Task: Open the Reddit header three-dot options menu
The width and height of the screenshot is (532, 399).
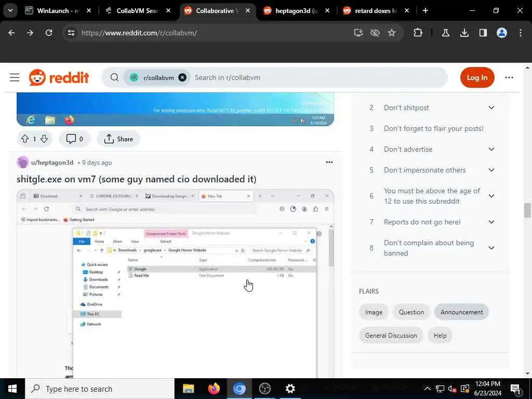Action: point(509,77)
